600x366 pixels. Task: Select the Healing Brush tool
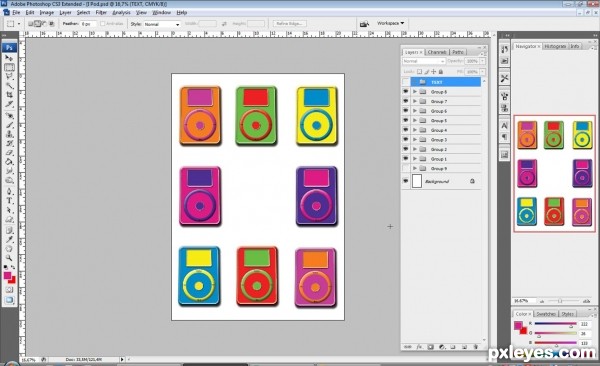[x=9, y=116]
